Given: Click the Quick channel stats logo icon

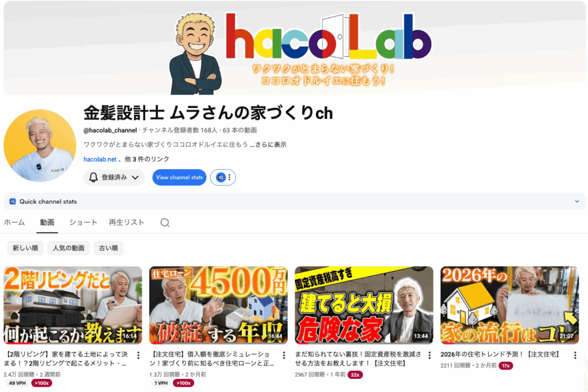Looking at the screenshot, I should point(13,201).
